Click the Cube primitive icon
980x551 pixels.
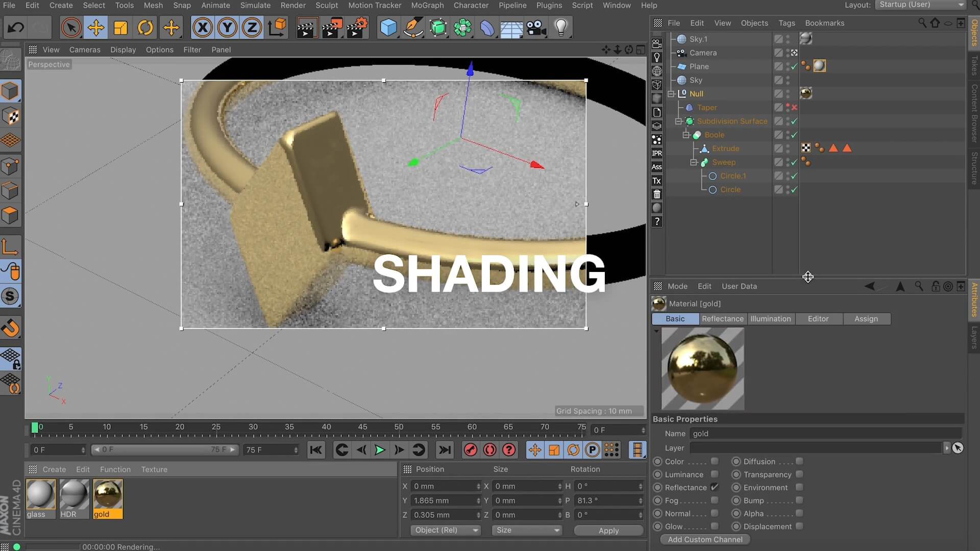(388, 28)
